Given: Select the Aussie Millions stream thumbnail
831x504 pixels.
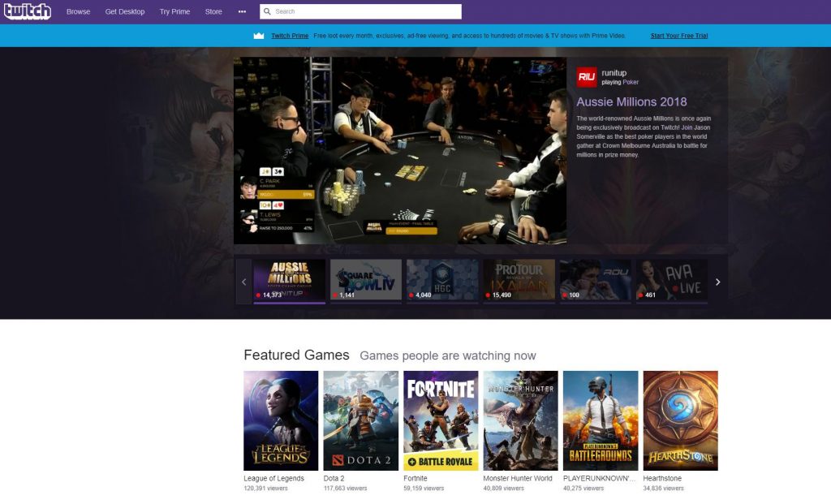Looking at the screenshot, I should pyautogui.click(x=290, y=280).
